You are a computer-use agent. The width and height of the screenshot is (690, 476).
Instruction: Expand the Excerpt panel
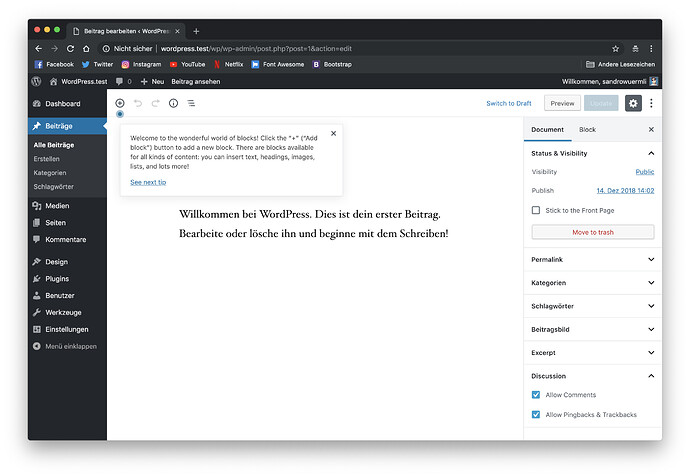coord(593,353)
